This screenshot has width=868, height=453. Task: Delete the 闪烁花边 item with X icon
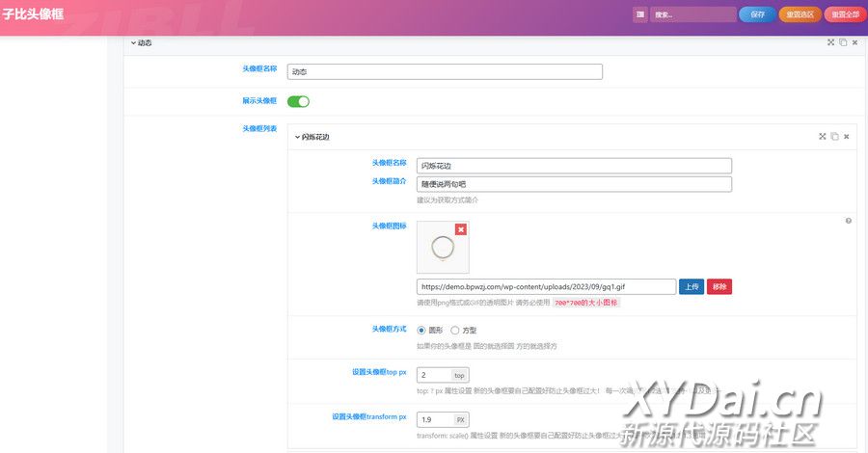tap(846, 137)
